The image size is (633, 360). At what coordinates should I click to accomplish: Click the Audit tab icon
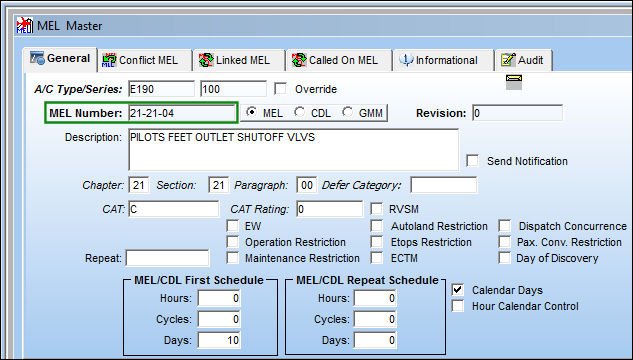tap(508, 60)
